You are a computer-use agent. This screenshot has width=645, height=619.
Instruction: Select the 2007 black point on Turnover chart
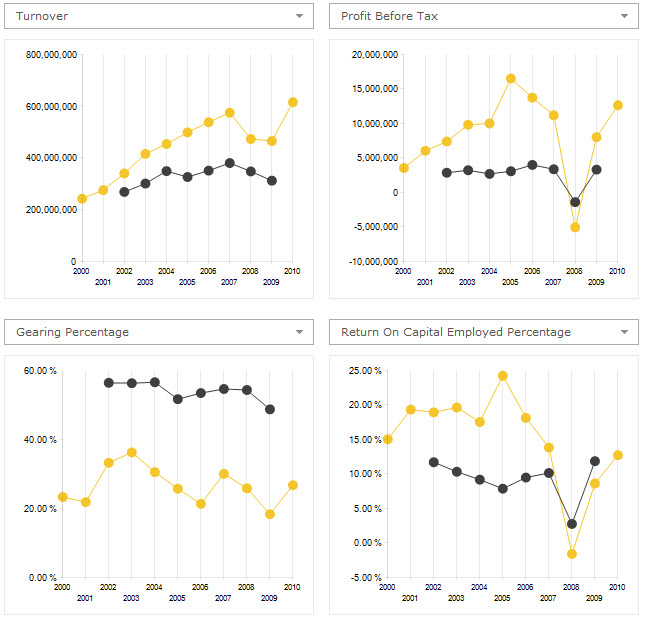click(230, 163)
